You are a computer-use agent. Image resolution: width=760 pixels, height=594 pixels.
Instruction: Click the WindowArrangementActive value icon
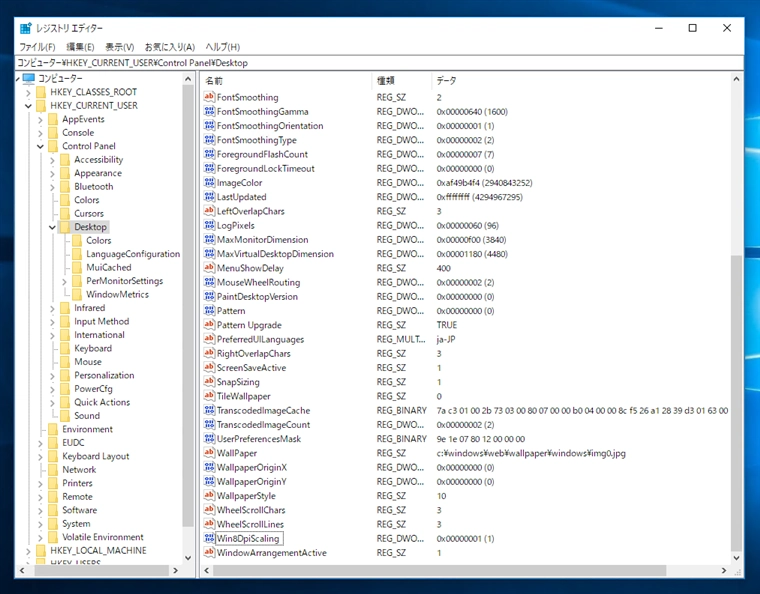(209, 552)
